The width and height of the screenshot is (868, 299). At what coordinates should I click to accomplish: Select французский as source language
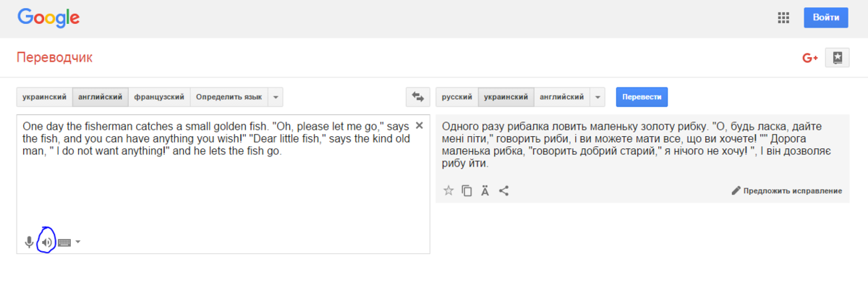click(x=160, y=96)
